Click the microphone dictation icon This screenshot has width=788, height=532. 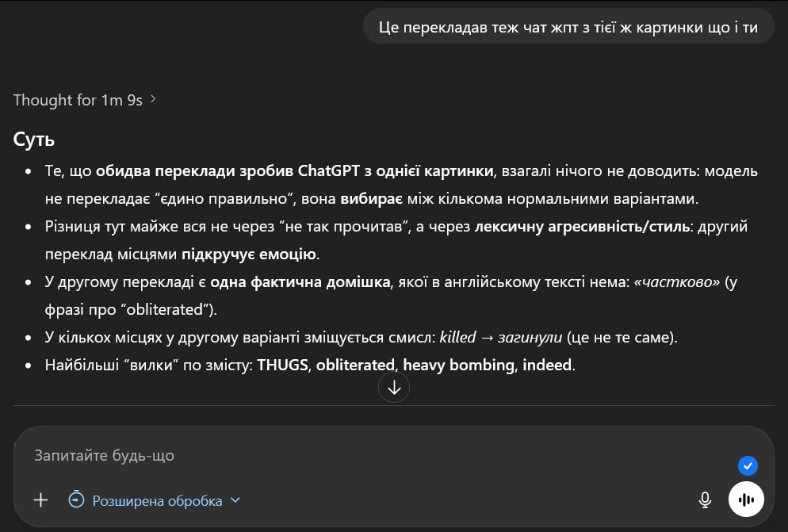(705, 499)
